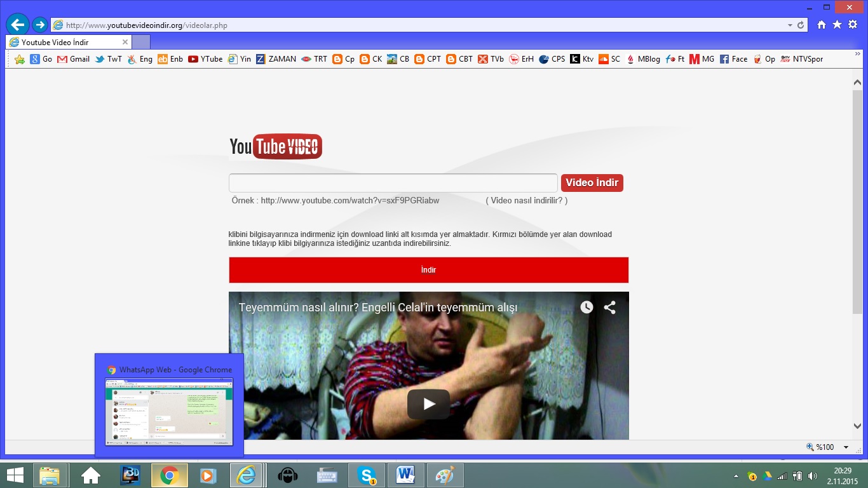This screenshot has width=868, height=488.
Task: Click the volume speaker tray icon
Action: click(x=813, y=476)
